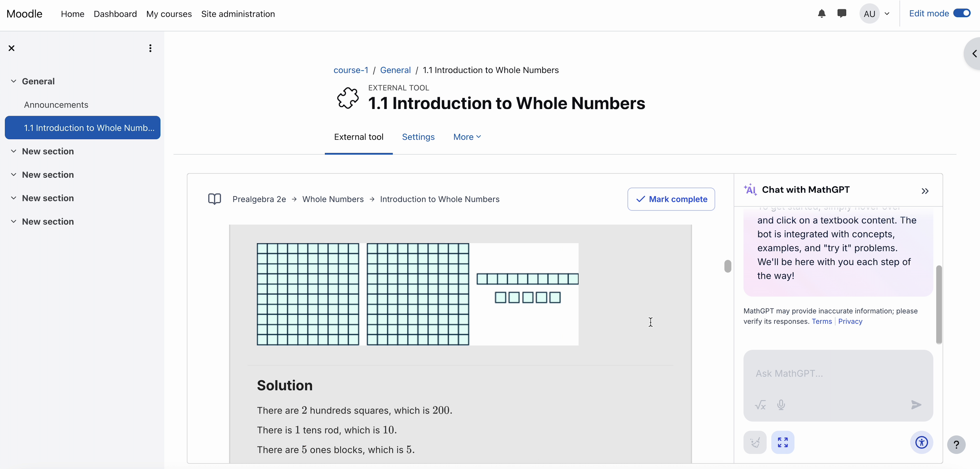The height and width of the screenshot is (469, 980).
Task: Go to Site administration menu
Action: pos(238,14)
